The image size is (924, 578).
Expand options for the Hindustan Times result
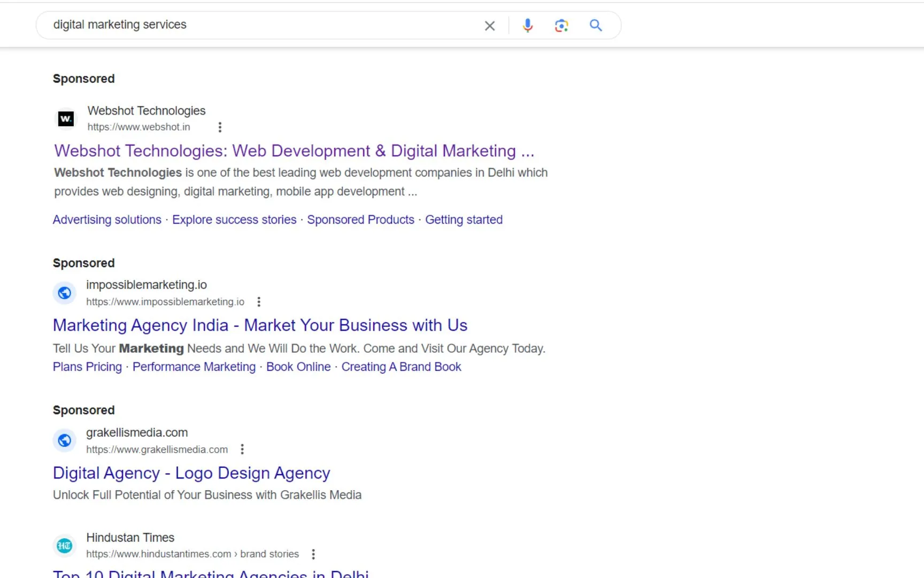[313, 554]
